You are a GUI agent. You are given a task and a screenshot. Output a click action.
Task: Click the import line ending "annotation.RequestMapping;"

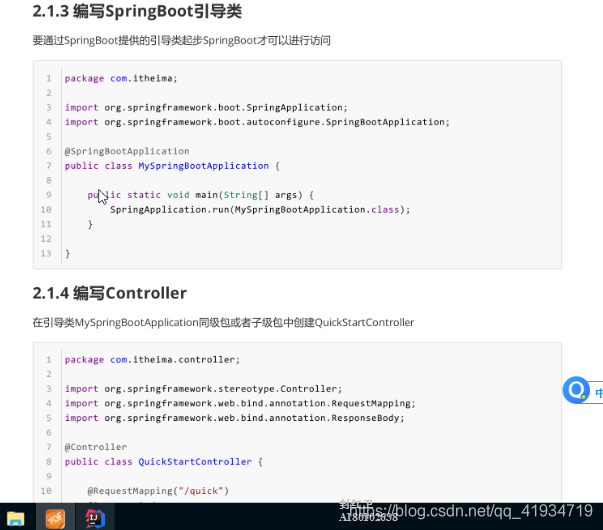point(240,403)
